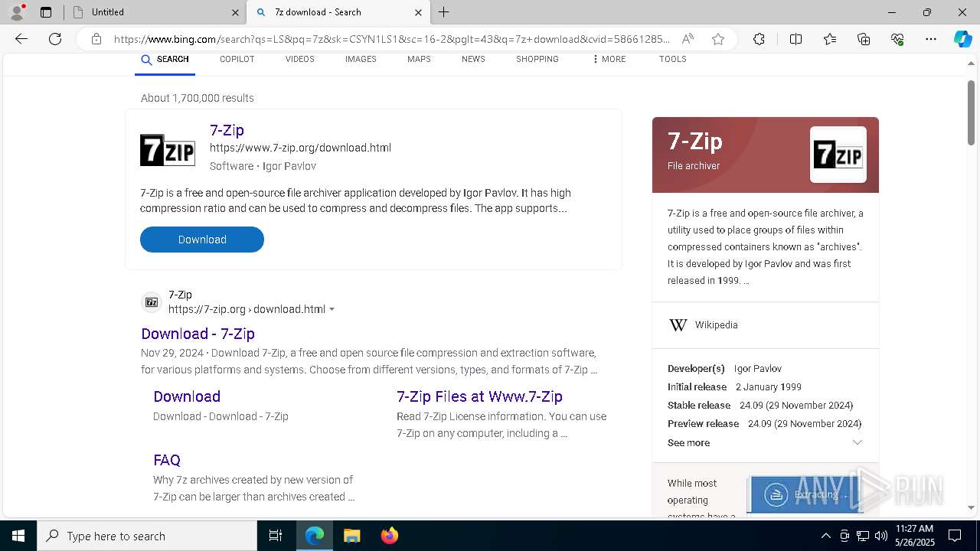Refresh the Bing search page

(55, 39)
